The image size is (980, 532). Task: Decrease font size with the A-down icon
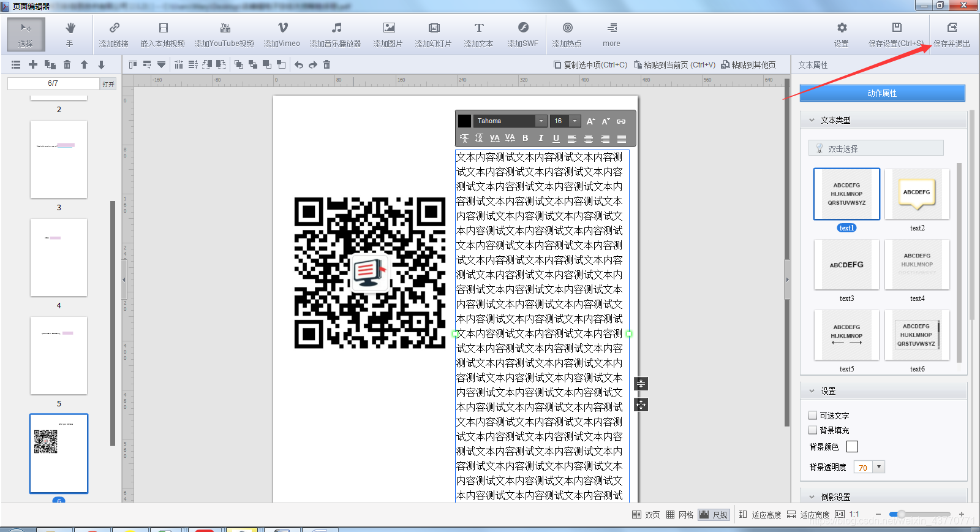(606, 121)
